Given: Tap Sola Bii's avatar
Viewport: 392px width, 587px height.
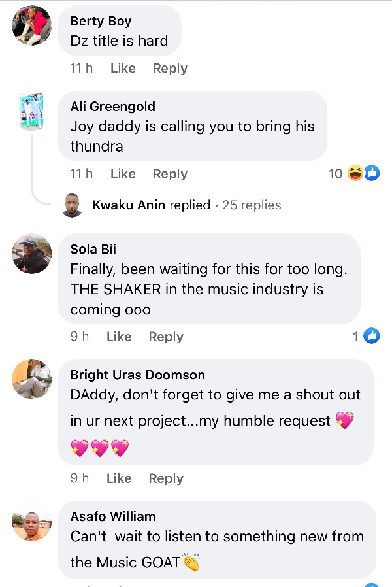Looking at the screenshot, I should (x=32, y=254).
